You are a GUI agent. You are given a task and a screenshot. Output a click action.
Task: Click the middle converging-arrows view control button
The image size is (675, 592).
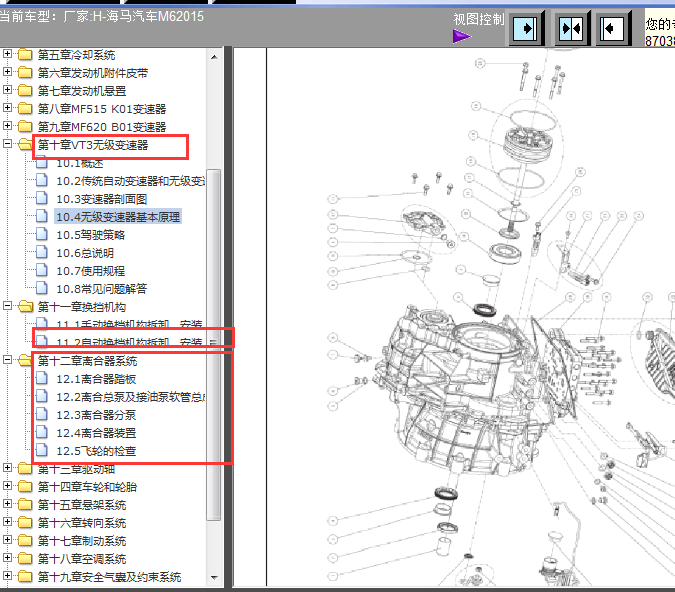[x=571, y=28]
